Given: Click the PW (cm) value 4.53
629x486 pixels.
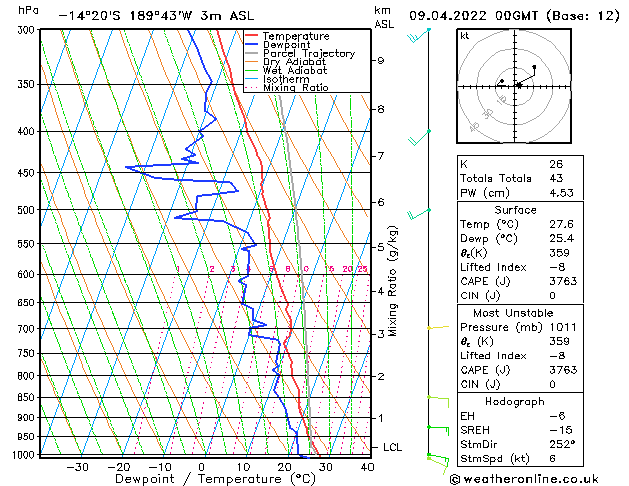Looking at the screenshot, I should 561,193.
